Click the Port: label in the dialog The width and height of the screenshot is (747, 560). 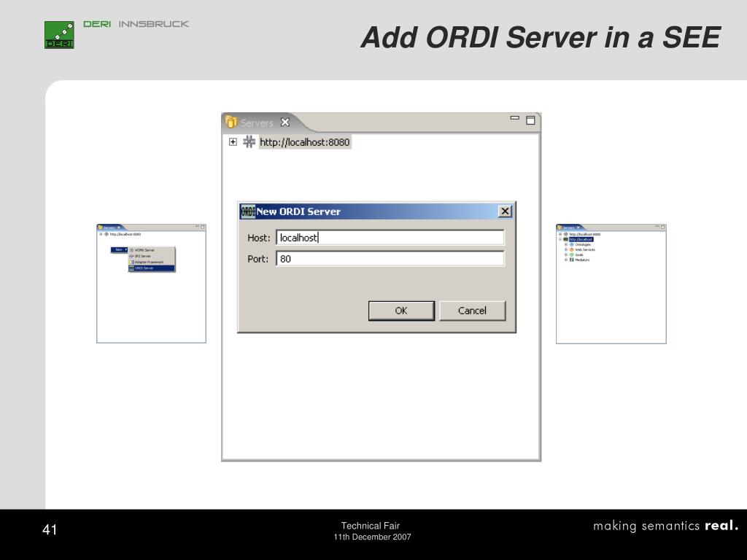tap(258, 259)
